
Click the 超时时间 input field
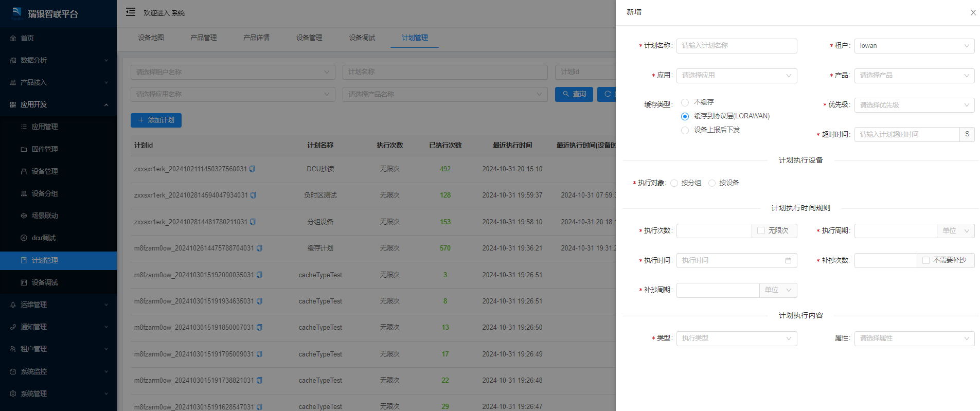[907, 134]
